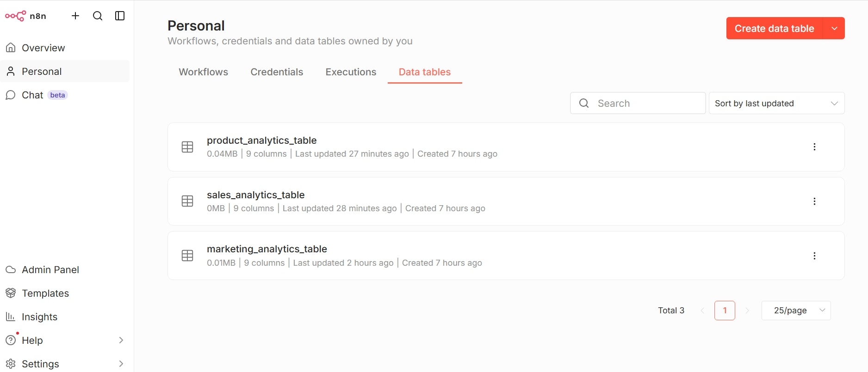The image size is (868, 372).
Task: Open product_analytics_table
Action: [506, 147]
